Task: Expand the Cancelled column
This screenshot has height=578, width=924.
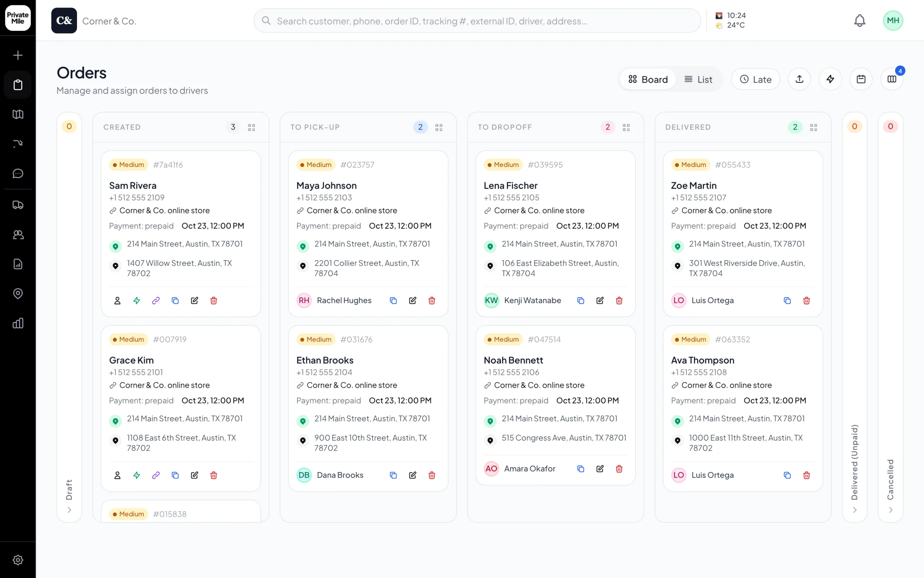Action: tap(890, 510)
